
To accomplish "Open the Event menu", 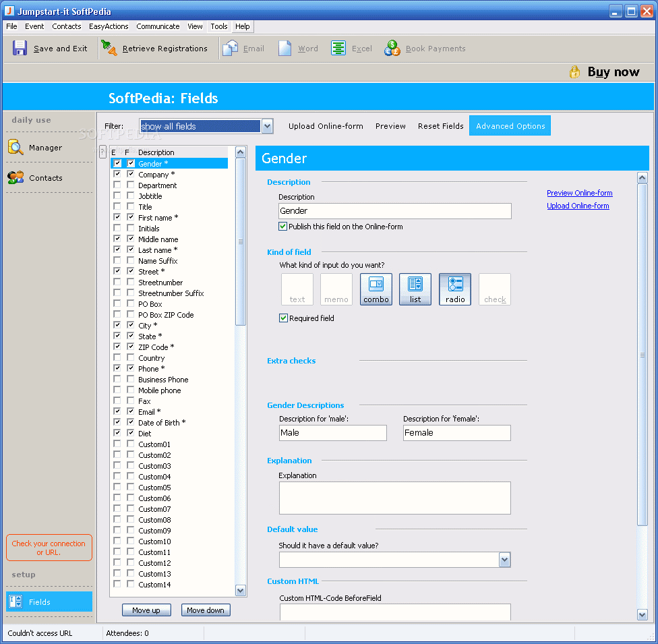I will [x=34, y=26].
